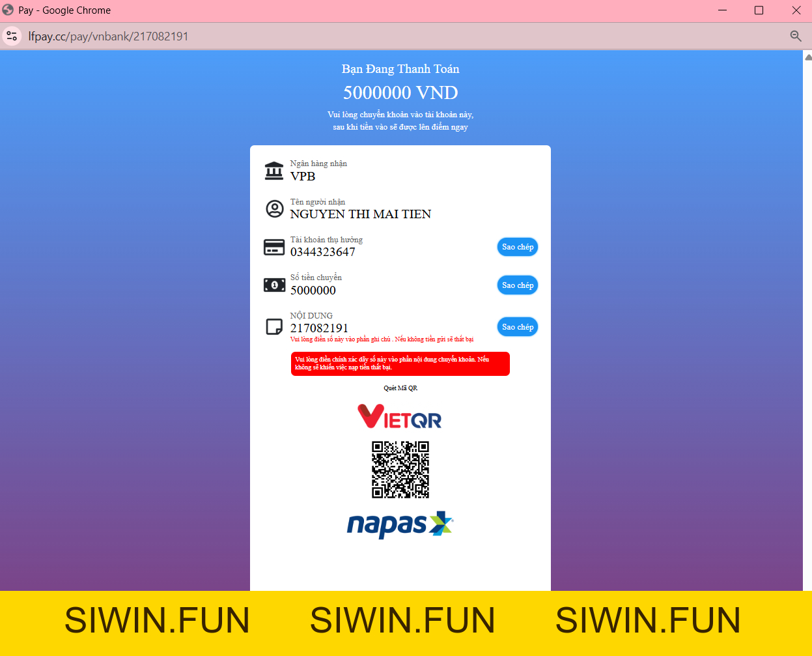Image resolution: width=812 pixels, height=656 pixels.
Task: Click the zoom magnifier icon in address bar
Action: pyautogui.click(x=796, y=36)
